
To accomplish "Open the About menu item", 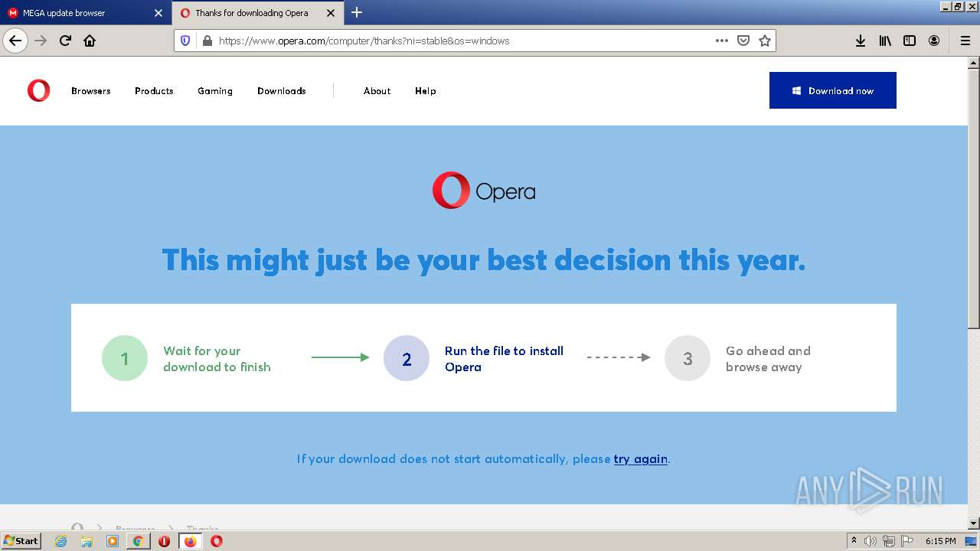I will point(377,90).
